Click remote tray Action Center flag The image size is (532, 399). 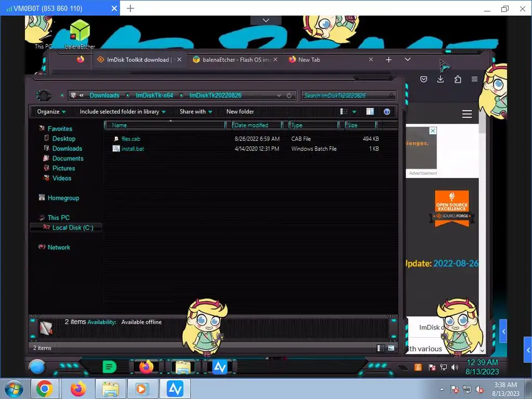tap(432, 367)
